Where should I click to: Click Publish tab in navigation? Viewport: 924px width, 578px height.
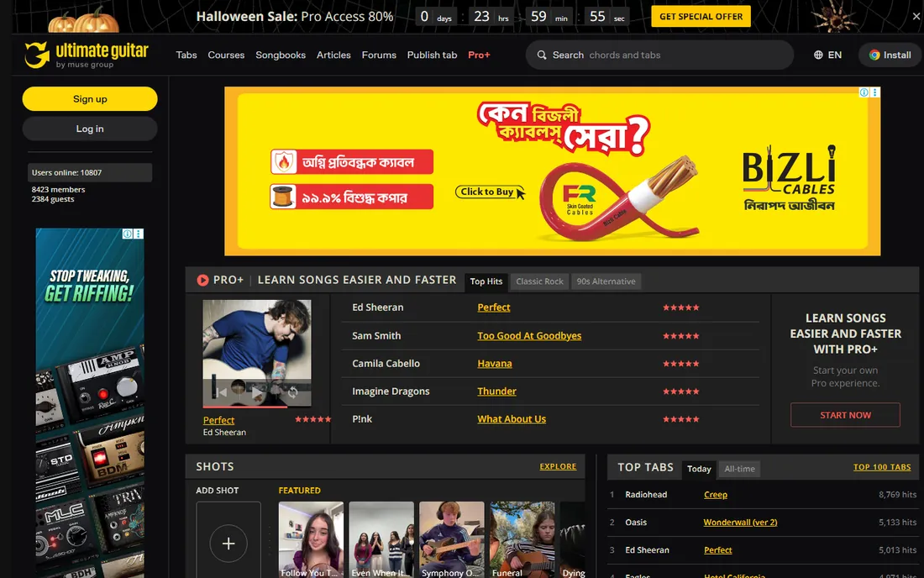[x=432, y=55]
